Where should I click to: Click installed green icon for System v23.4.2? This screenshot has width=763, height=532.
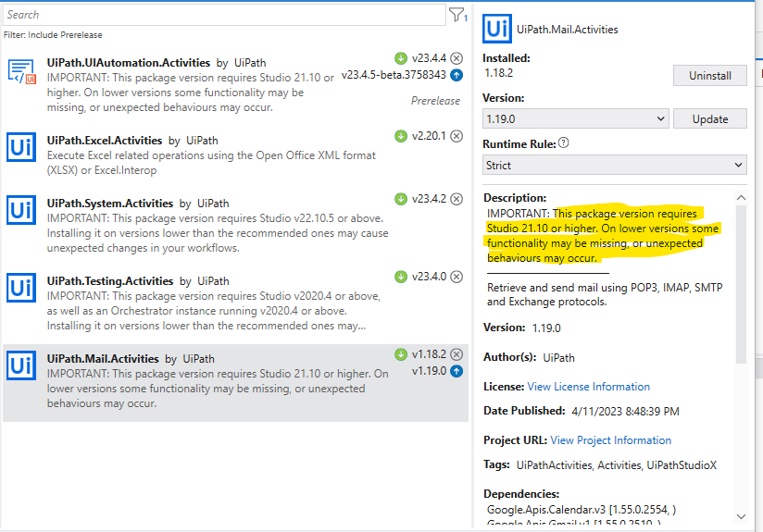tap(401, 199)
